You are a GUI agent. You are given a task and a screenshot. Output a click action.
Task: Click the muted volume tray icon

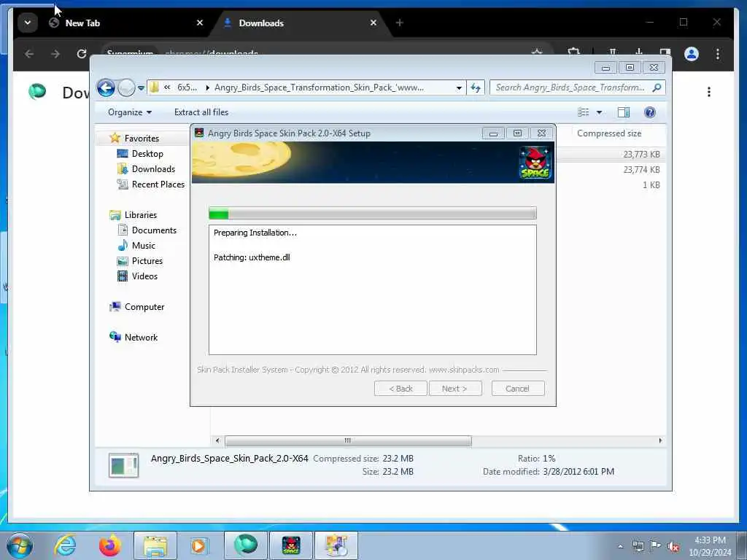click(x=673, y=546)
